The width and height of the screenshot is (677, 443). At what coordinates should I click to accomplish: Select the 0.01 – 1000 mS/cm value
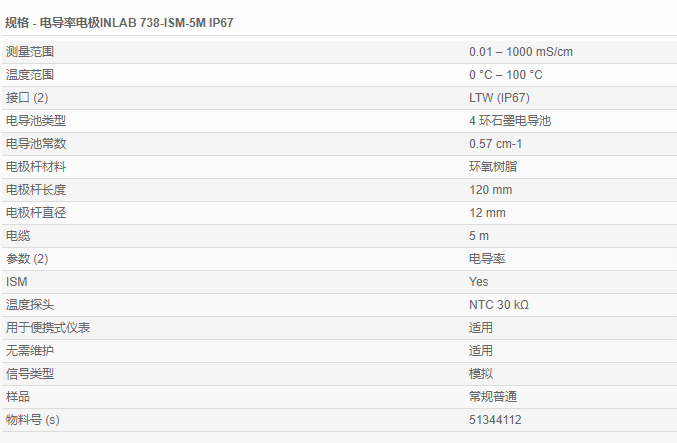(520, 51)
